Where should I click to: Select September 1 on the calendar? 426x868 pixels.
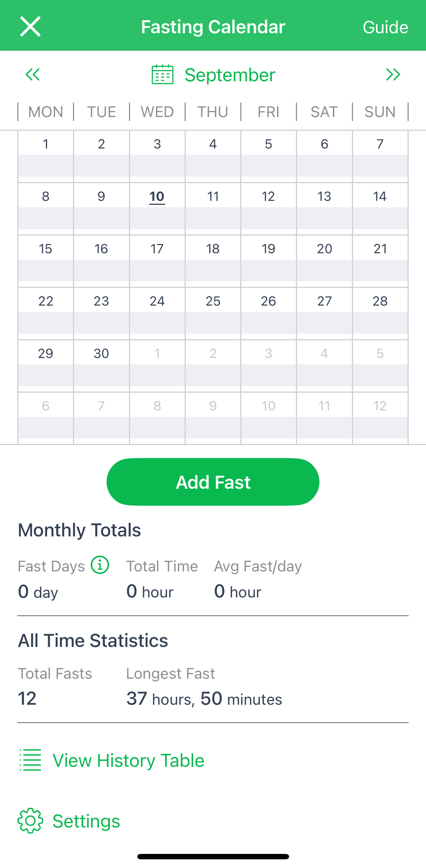coord(46,144)
